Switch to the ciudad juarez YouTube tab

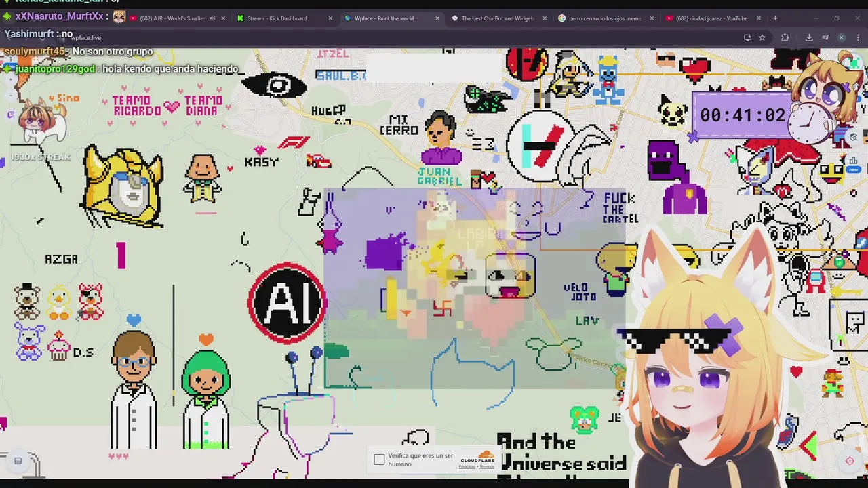point(711,18)
